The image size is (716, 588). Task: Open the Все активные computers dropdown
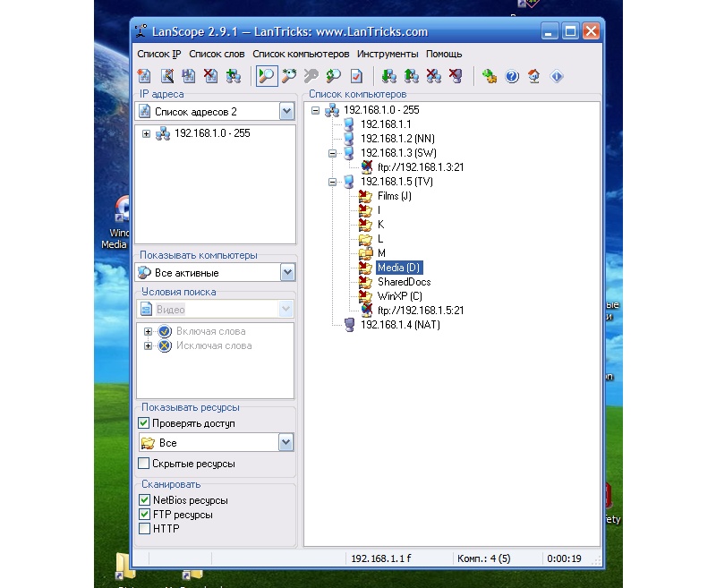coord(286,273)
